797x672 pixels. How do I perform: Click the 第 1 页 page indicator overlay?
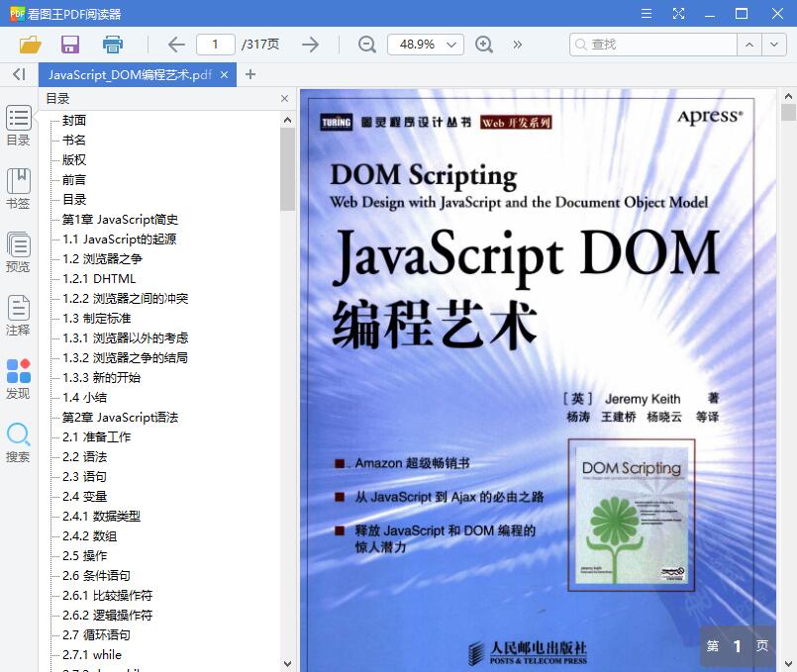point(738,646)
